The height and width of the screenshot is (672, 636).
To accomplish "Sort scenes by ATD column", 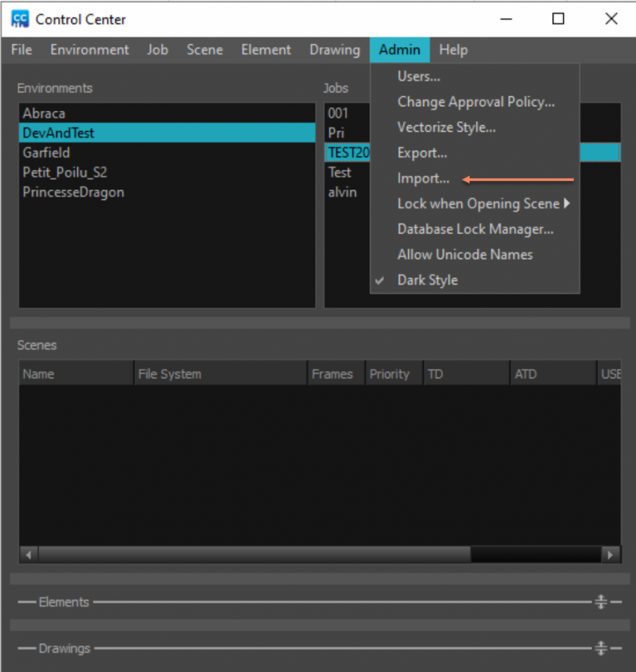I will coord(553,374).
